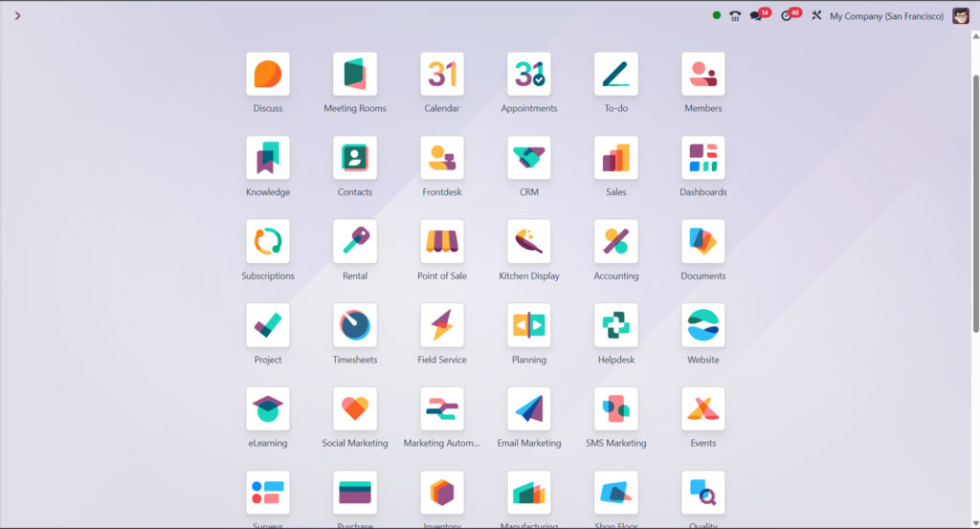The height and width of the screenshot is (529, 980).
Task: Launch the To-do app
Action: 615,75
